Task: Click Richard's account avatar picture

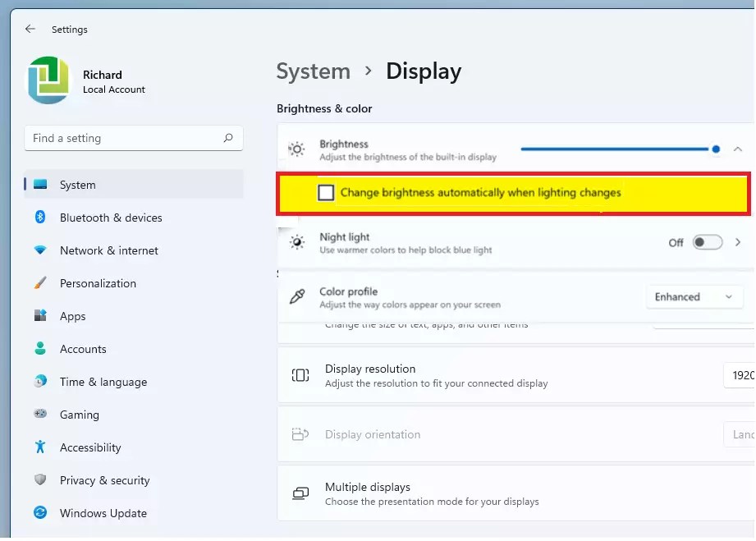Action: tap(48, 80)
